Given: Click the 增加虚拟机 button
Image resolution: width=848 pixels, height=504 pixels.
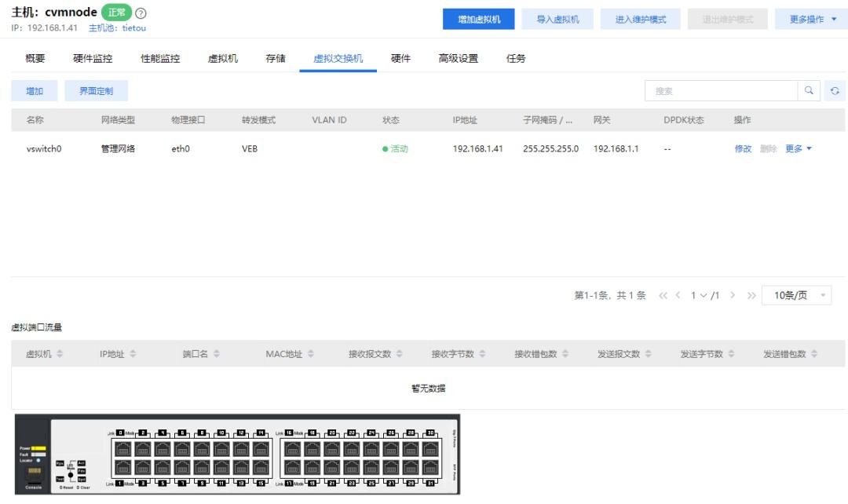Looking at the screenshot, I should [x=481, y=18].
